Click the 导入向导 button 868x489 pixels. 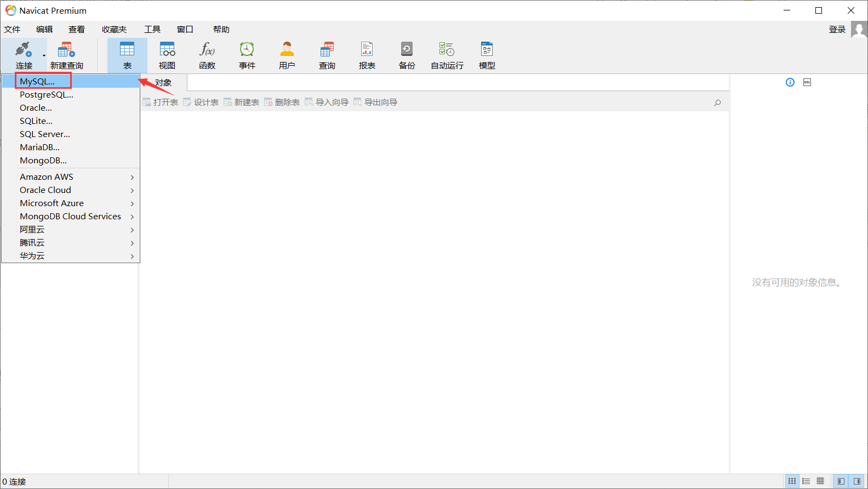(x=327, y=103)
